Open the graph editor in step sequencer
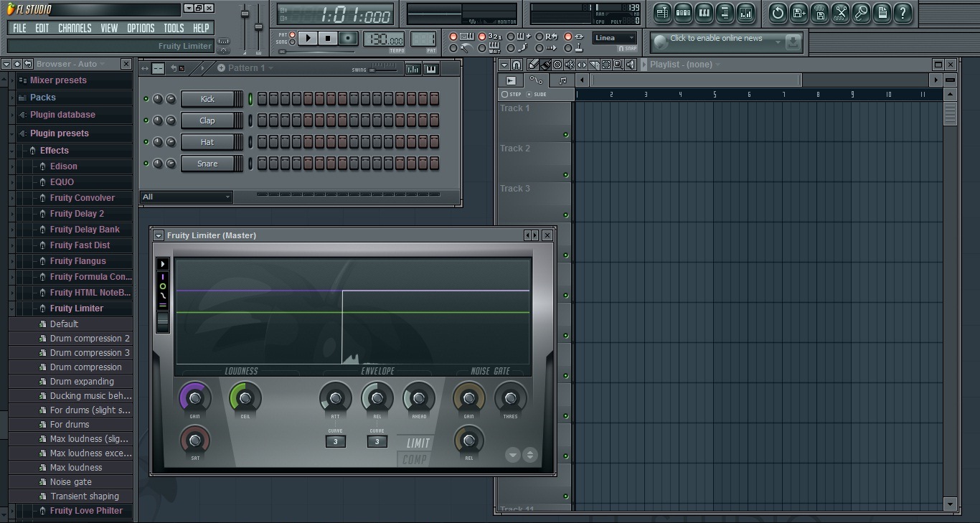 pyautogui.click(x=413, y=69)
